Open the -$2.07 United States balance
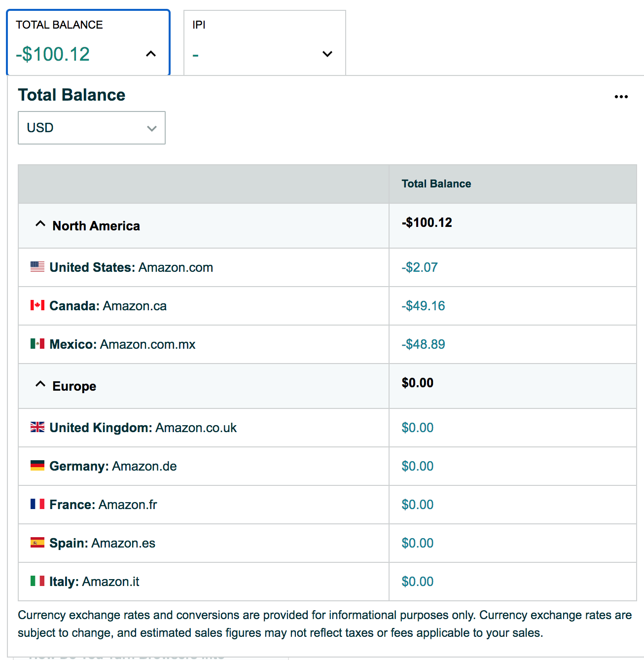Image resolution: width=644 pixels, height=660 pixels. click(419, 267)
